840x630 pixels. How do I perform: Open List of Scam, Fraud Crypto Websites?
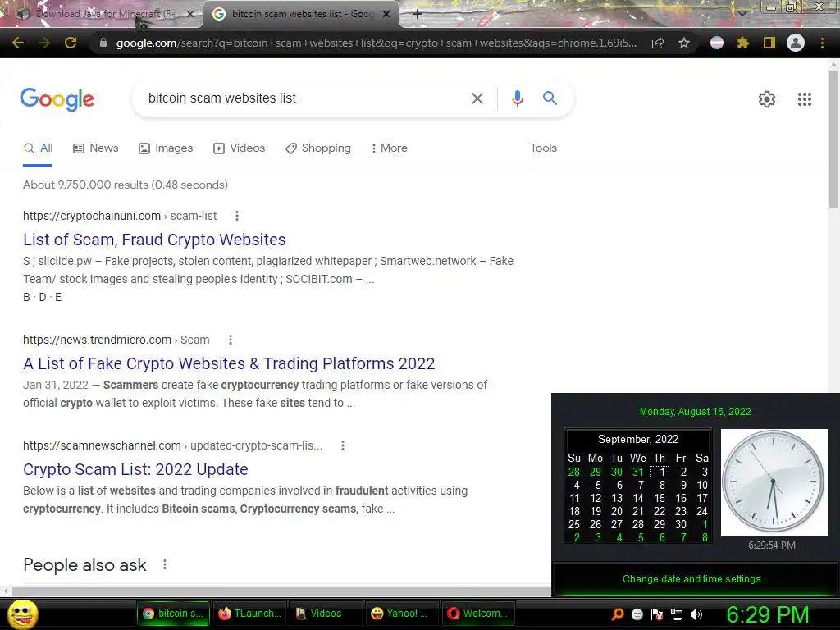coord(154,240)
